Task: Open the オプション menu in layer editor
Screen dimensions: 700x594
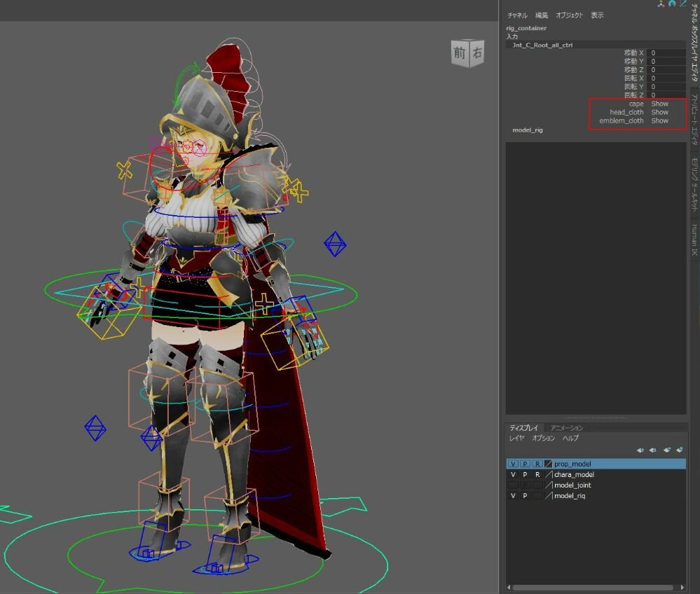Action: [x=543, y=438]
